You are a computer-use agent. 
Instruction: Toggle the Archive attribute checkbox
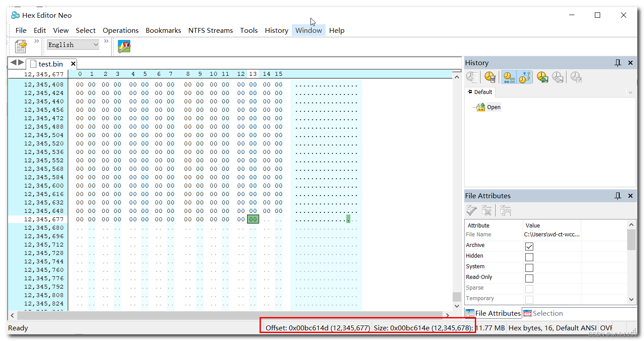coord(529,246)
